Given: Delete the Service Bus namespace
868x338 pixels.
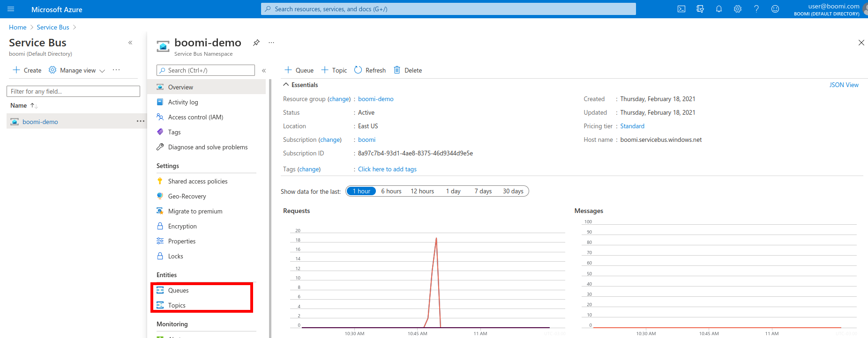Looking at the screenshot, I should point(408,70).
